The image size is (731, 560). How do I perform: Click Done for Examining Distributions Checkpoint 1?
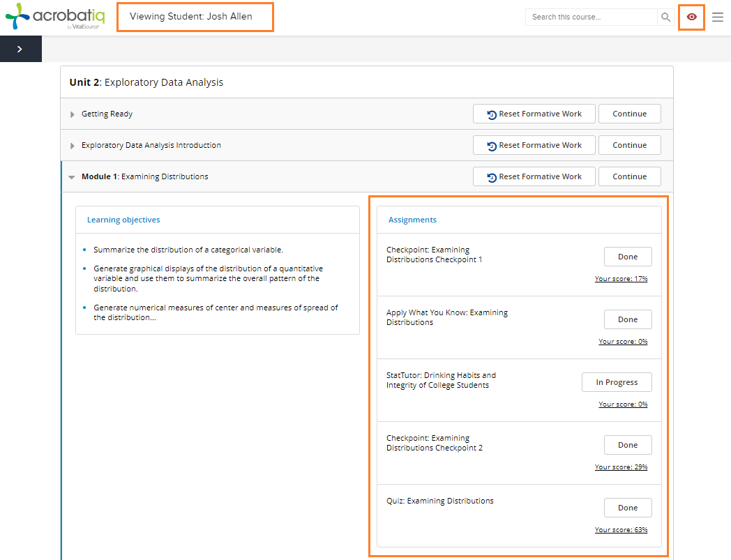click(628, 257)
